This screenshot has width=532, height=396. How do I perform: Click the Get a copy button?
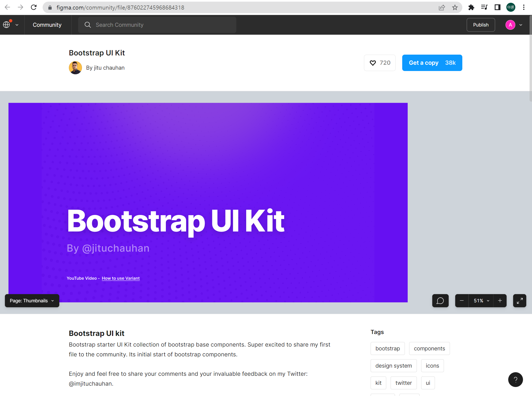(x=432, y=63)
